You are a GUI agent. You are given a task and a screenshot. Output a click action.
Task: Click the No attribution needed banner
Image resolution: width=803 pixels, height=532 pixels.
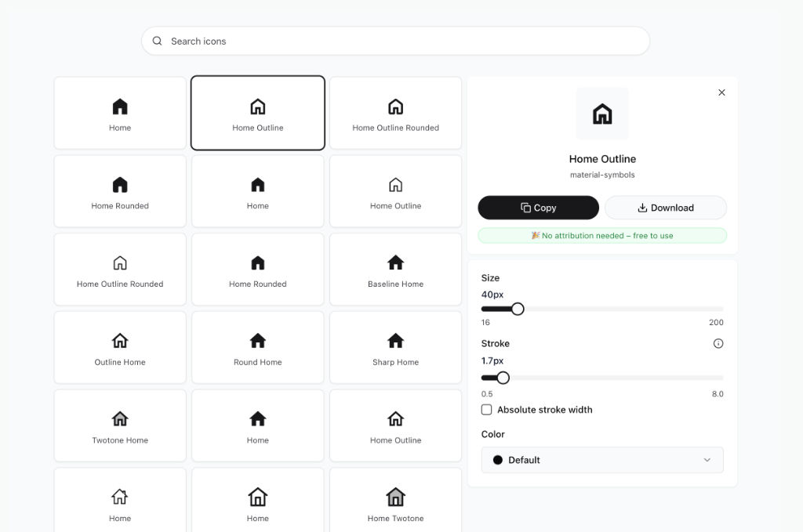pyautogui.click(x=602, y=236)
